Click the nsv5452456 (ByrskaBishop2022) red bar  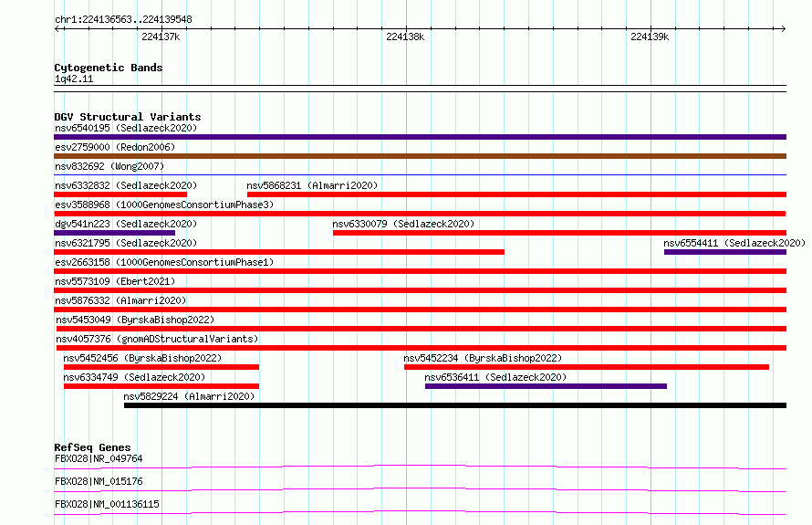[x=161, y=367]
